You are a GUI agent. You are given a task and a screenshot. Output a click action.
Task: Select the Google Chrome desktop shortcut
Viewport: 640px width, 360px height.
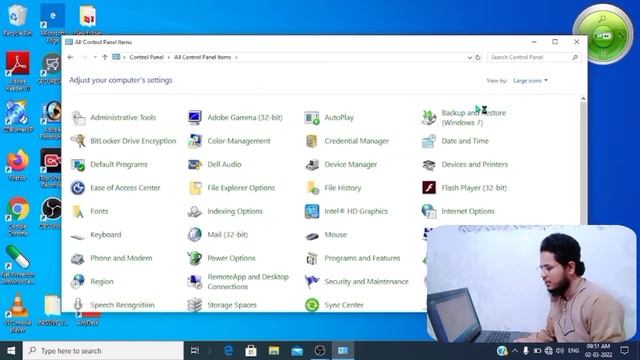18,216
